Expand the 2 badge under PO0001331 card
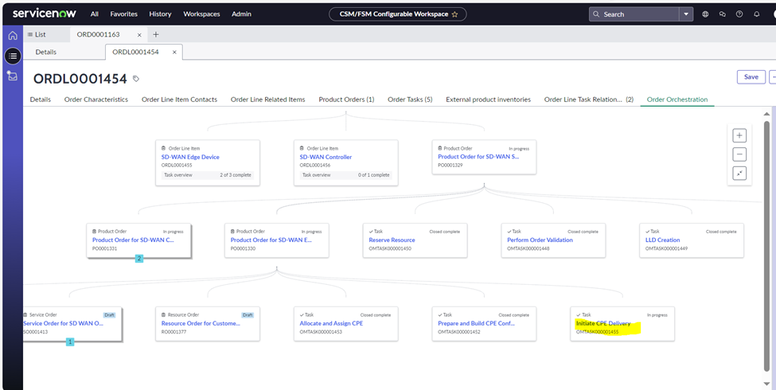This screenshot has height=390, width=776. [x=139, y=258]
